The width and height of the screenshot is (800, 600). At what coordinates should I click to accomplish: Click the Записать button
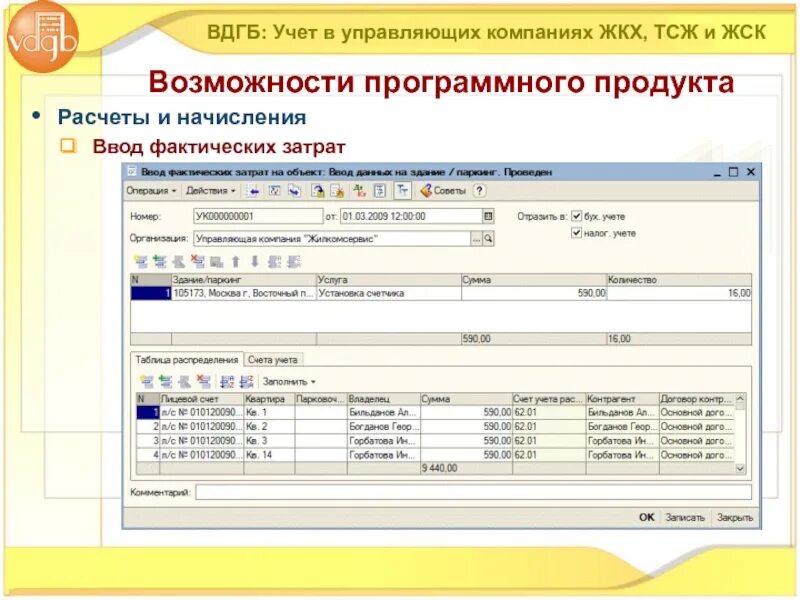click(685, 517)
